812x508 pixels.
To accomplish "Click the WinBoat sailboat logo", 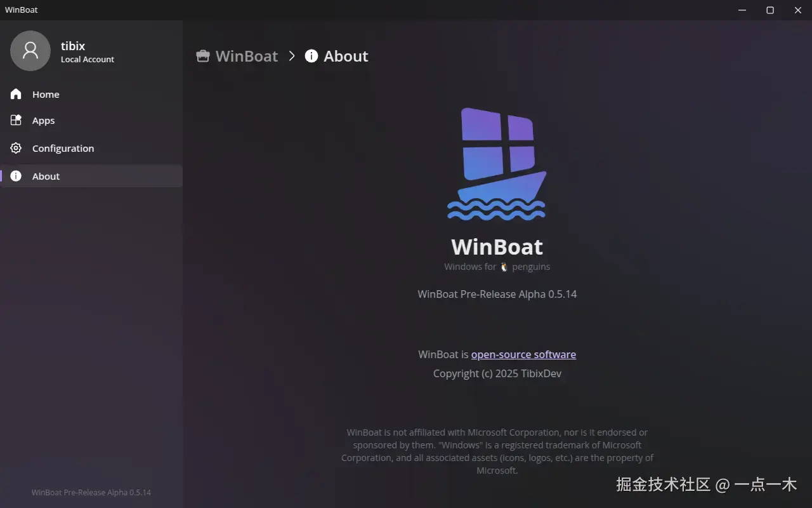I will [x=497, y=164].
